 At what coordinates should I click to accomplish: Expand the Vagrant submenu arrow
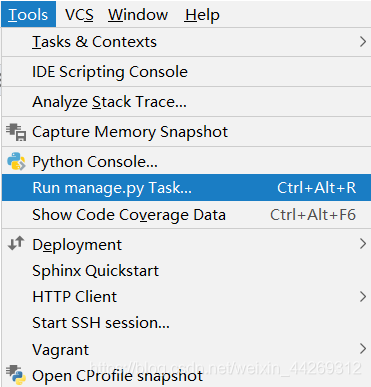coord(363,349)
